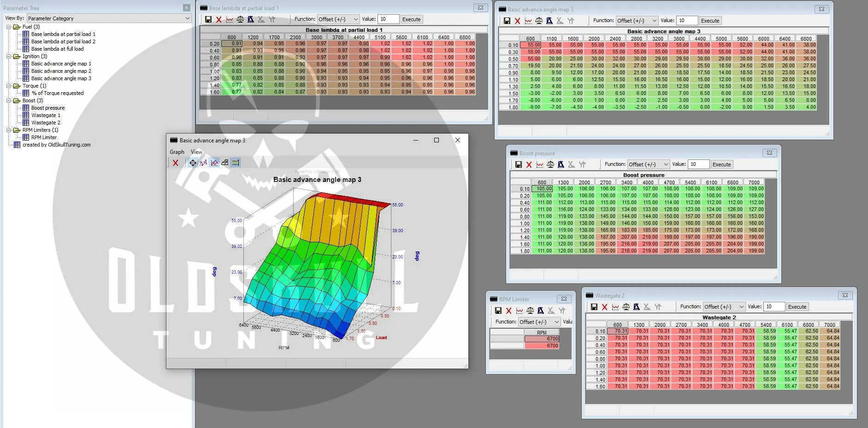Click the balance scales compare icon in Wastegate 2 toolbar
The image size is (868, 428).
pos(626,307)
